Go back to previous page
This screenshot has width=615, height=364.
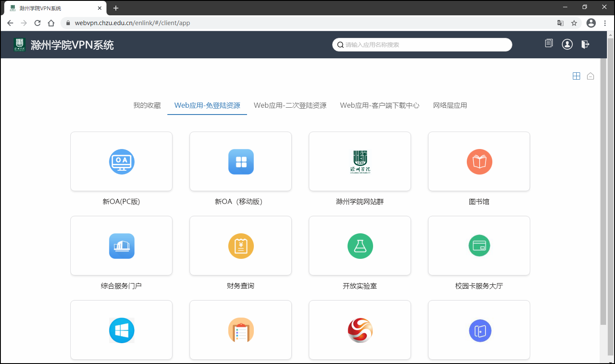click(10, 23)
